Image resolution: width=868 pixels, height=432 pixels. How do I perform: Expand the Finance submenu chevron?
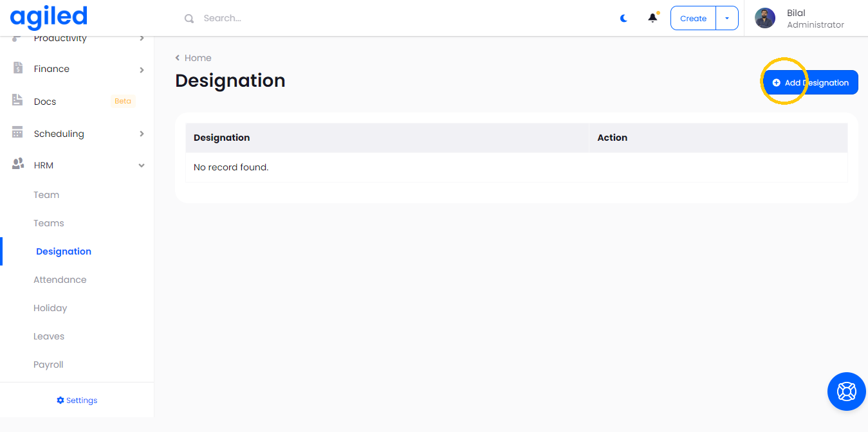(x=142, y=69)
